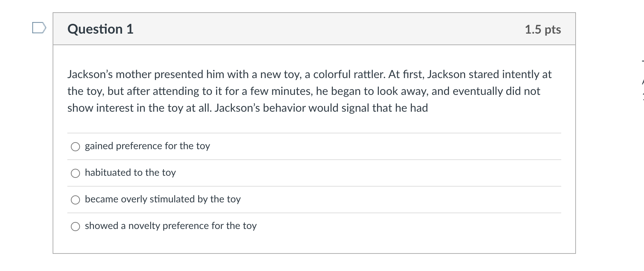The image size is (644, 271).
Task: Choose the habituated to the toy radio
Action: pos(75,173)
